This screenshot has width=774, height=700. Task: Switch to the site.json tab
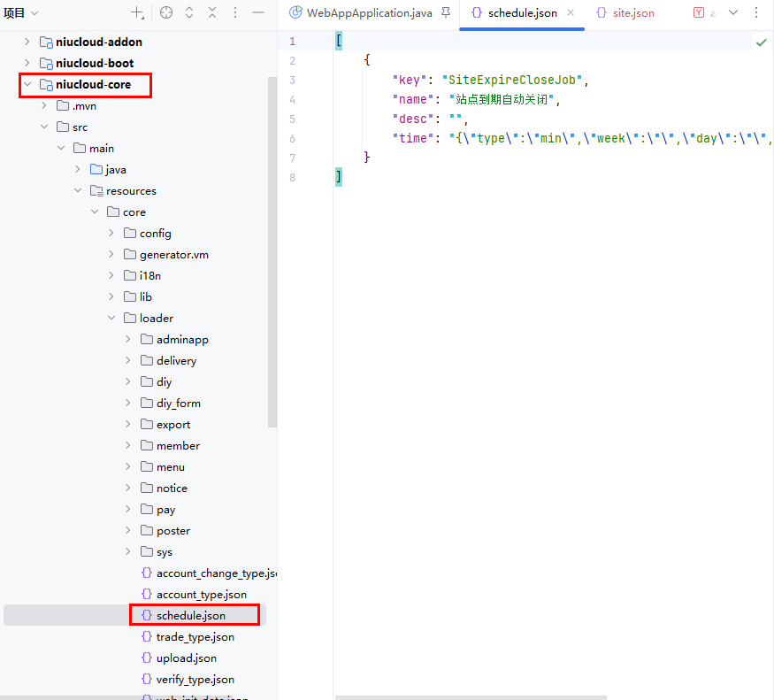[632, 13]
